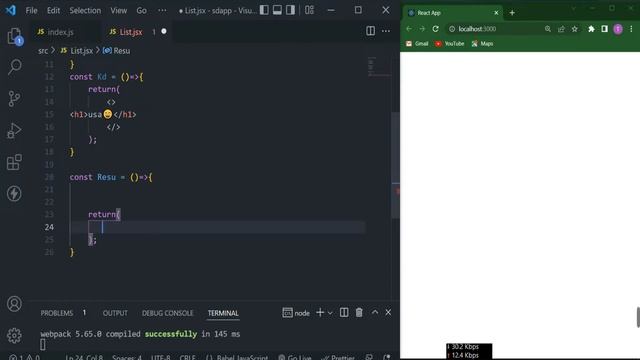This screenshot has width=640, height=360.
Task: Switch to the index.js editor tab
Action: coord(60,32)
